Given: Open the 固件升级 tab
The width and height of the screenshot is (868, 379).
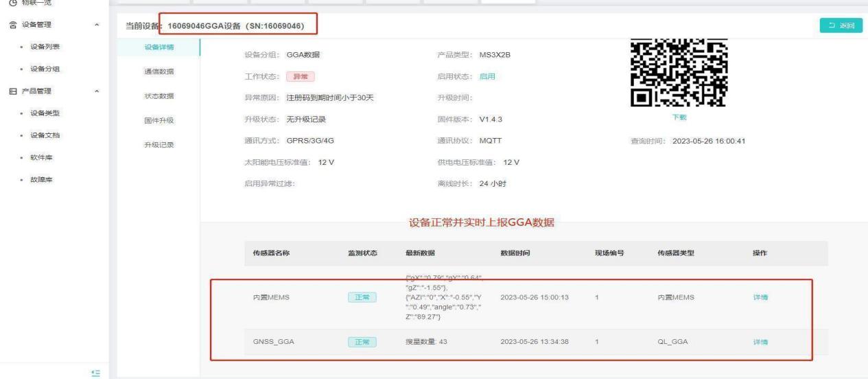Looking at the screenshot, I should pyautogui.click(x=159, y=121).
